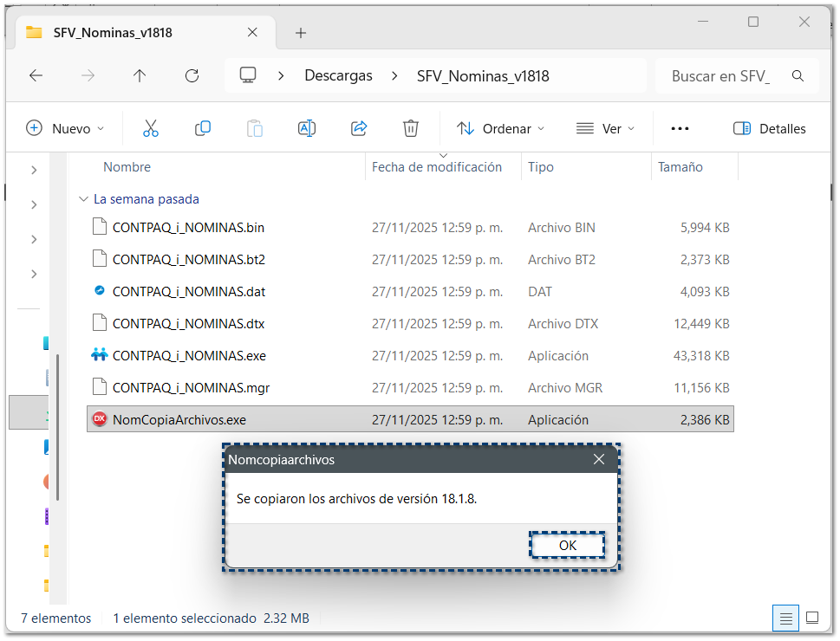Click the CONTPAQ_i_NOMINAS.bin file icon

point(100,227)
